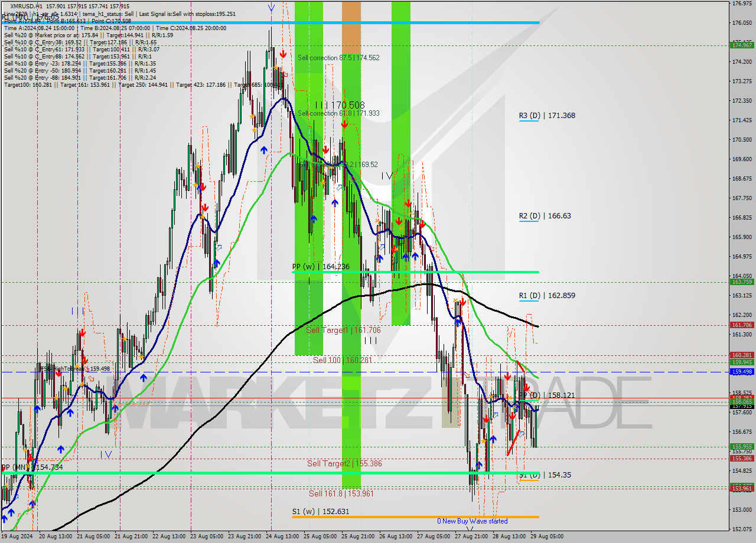Screen dimensions: 756x543
Task: Click the '25 Aug 21:00' time axis label
Action: tap(357, 537)
